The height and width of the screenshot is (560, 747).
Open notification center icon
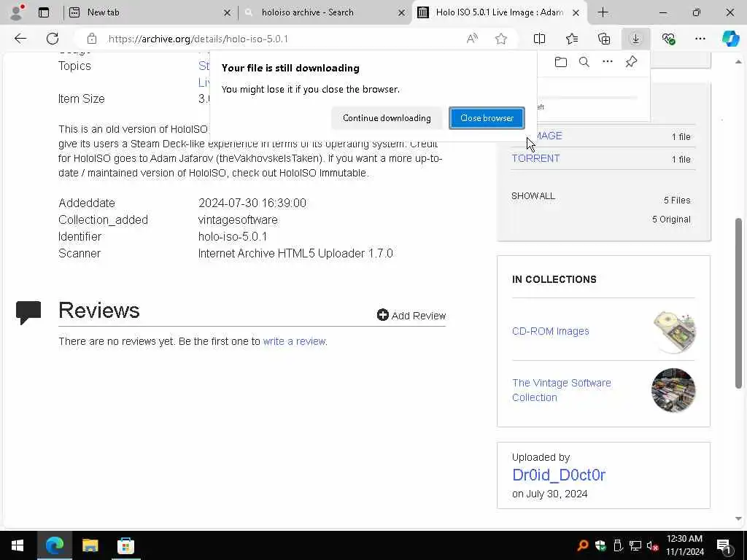coord(724,545)
